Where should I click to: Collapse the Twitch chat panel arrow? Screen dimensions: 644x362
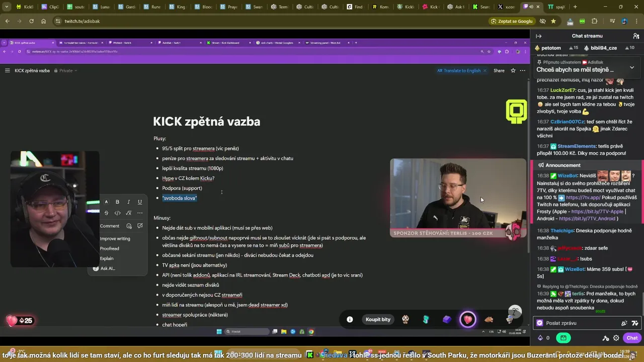(x=538, y=36)
